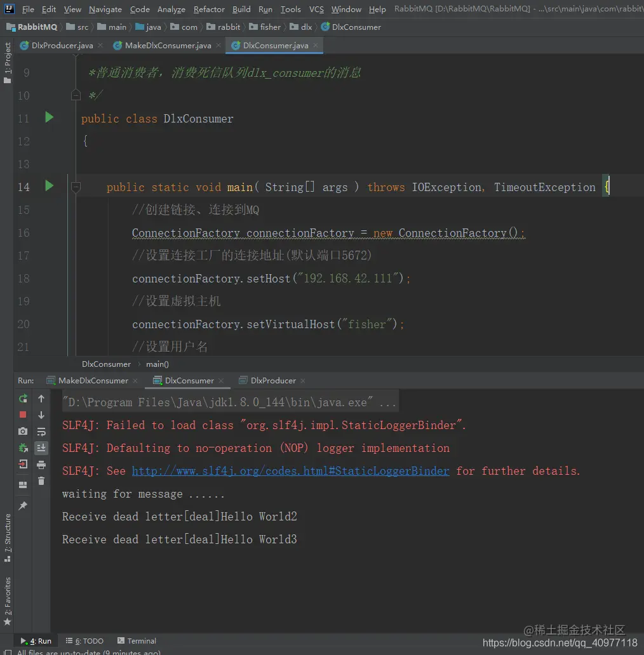Click DlxConsumer class in navigation bar
The image size is (644, 655).
(351, 27)
